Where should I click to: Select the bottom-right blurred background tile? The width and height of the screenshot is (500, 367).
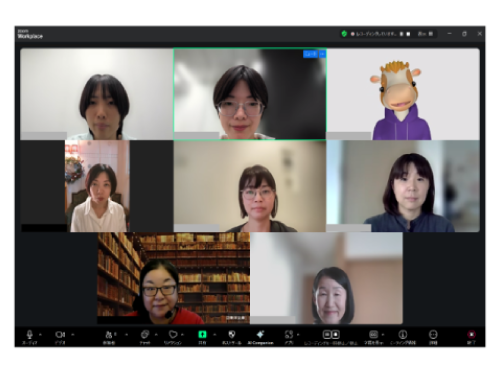point(326,278)
